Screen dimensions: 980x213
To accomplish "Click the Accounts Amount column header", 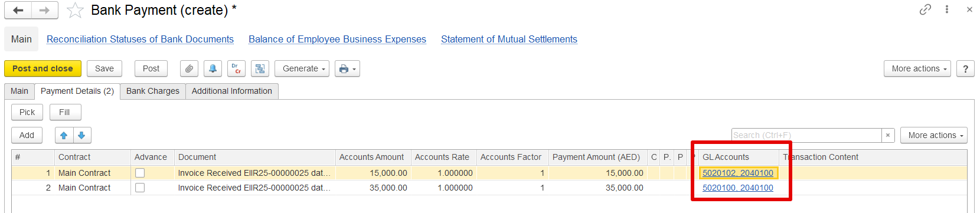I will click(x=373, y=157).
